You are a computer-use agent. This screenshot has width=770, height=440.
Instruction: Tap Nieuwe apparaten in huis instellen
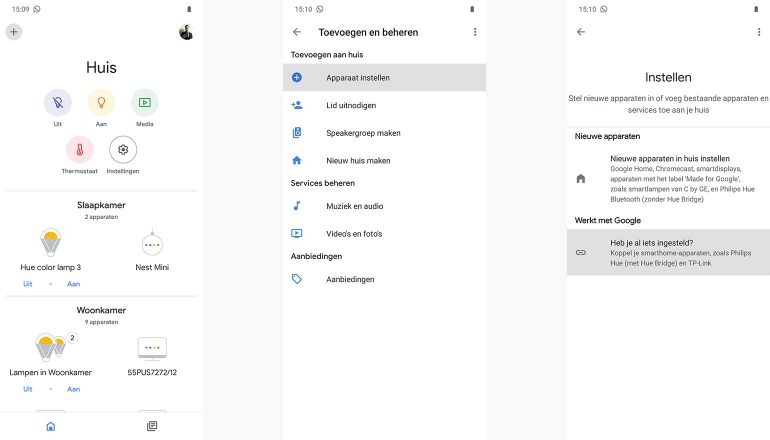[x=668, y=178]
